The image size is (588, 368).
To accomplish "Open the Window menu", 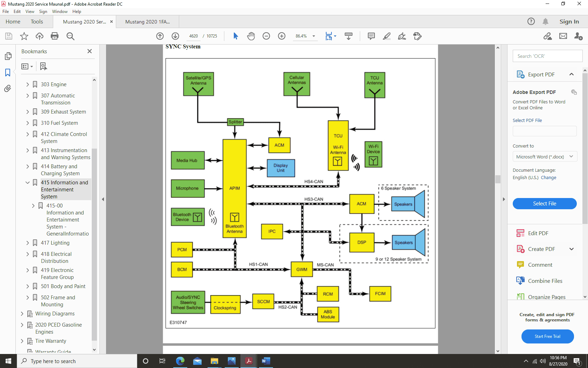I will tap(60, 12).
